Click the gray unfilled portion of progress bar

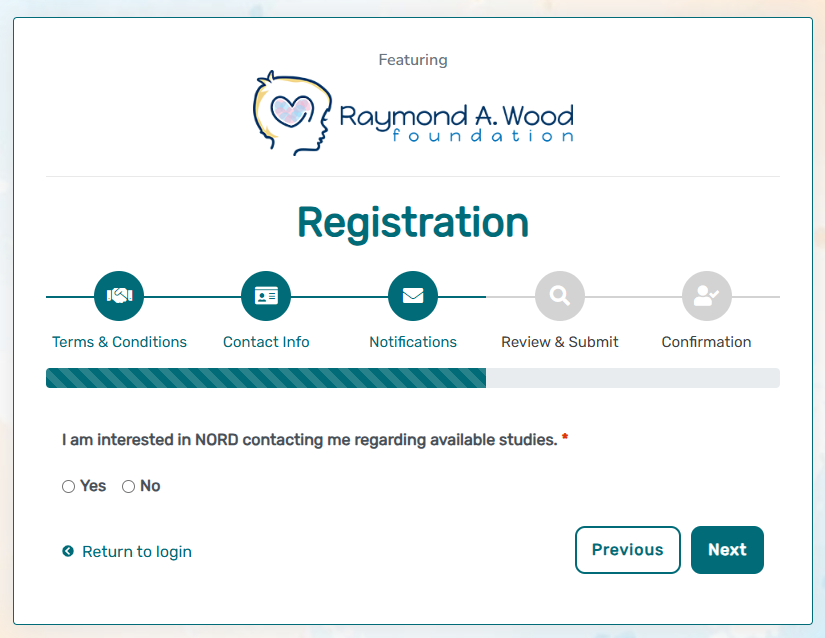point(632,378)
